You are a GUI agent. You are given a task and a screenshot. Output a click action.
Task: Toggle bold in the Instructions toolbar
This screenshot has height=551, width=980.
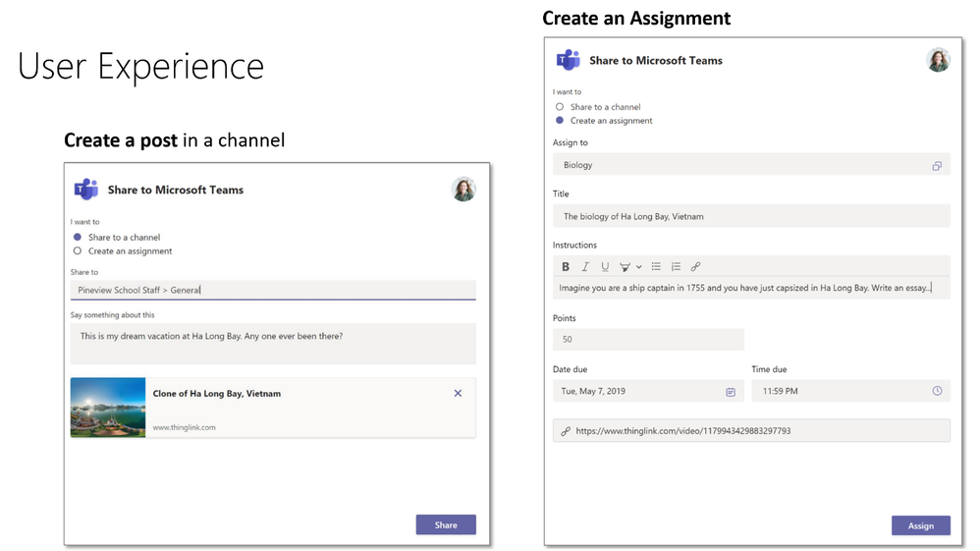pyautogui.click(x=565, y=266)
